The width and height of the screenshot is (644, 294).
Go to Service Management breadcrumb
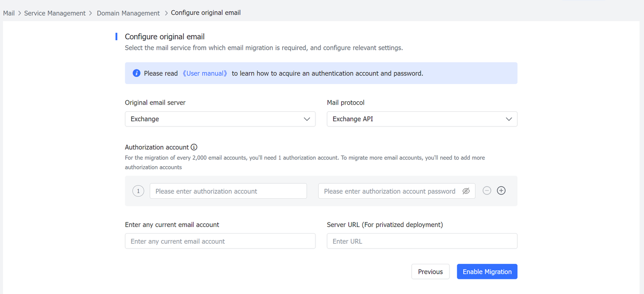tap(55, 13)
